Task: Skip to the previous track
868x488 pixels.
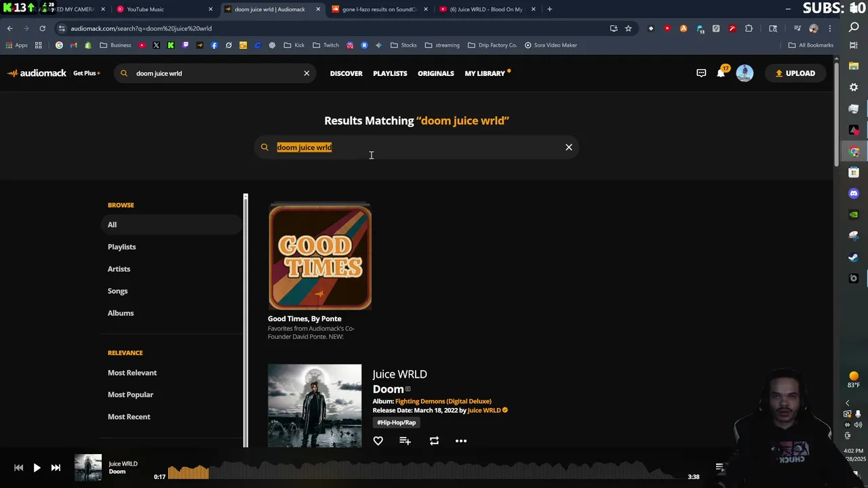Action: pos(18,468)
